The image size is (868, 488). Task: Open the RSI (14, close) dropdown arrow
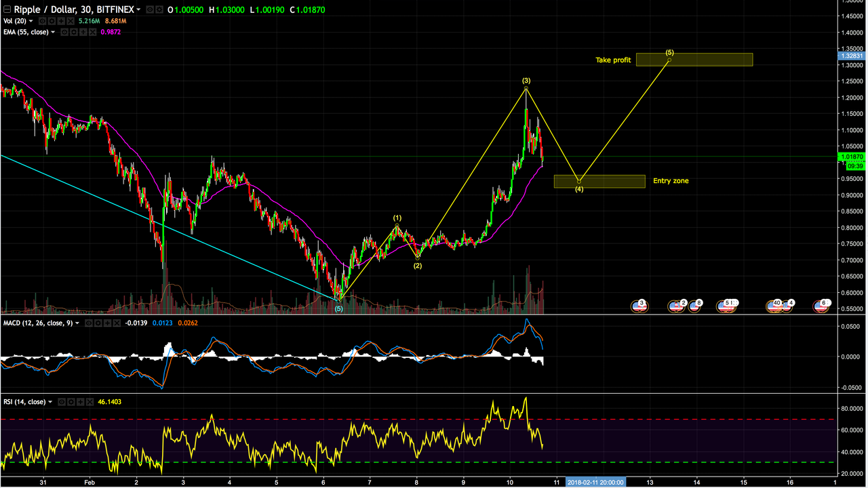pos(50,402)
